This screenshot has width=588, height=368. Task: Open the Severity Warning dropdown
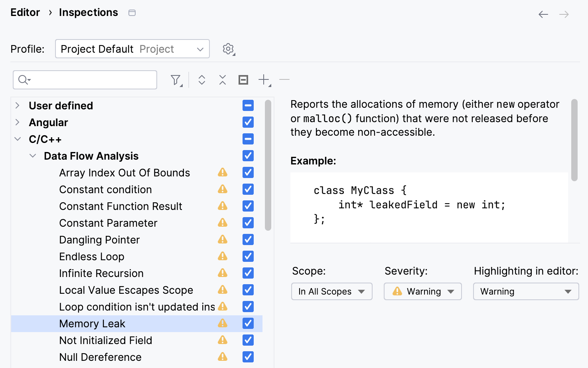click(x=423, y=291)
